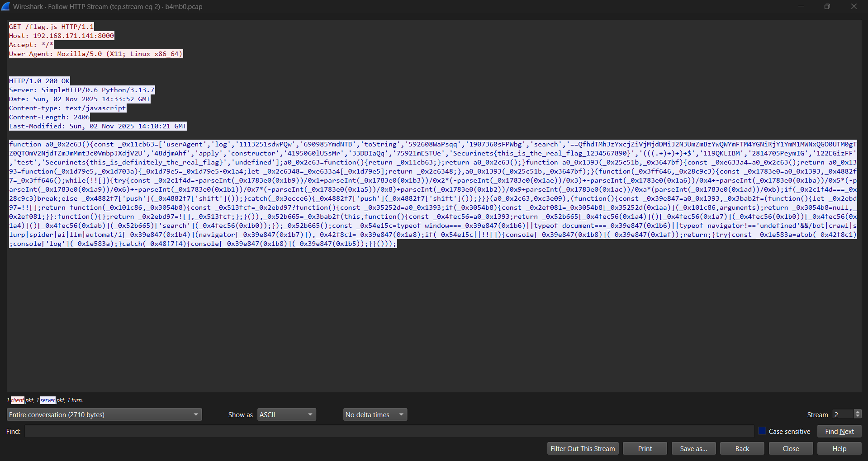Click the Back button

click(x=742, y=448)
